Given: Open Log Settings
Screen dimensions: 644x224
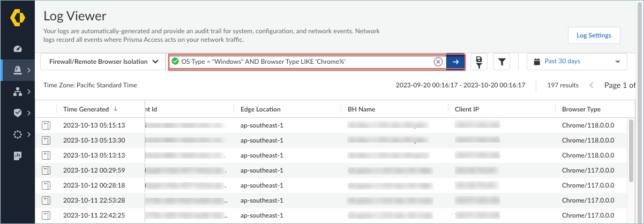Looking at the screenshot, I should [594, 35].
